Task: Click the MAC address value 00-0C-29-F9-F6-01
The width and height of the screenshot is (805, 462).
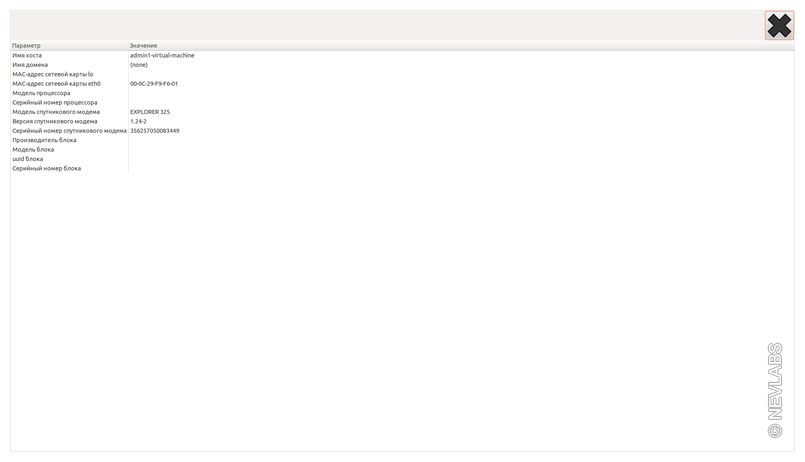Action: (154, 84)
